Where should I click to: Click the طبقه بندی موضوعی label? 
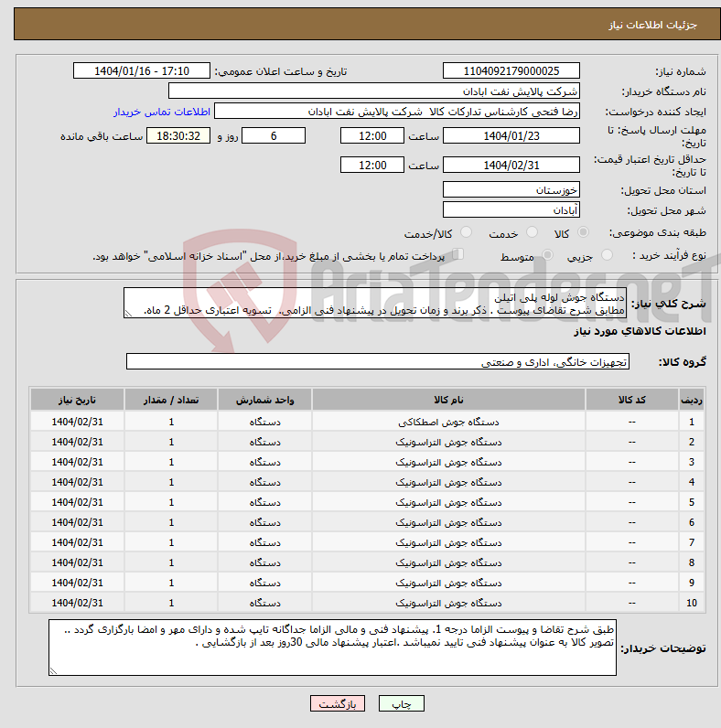tap(657, 232)
